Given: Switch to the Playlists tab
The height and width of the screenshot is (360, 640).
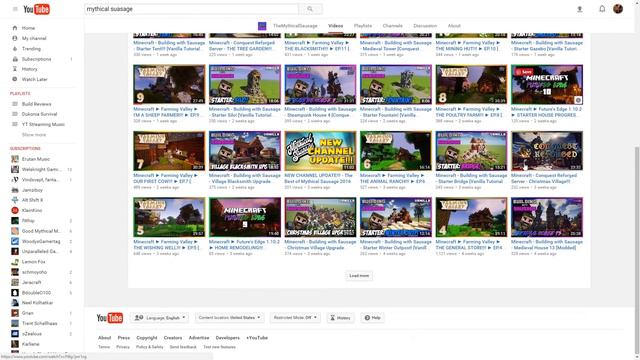Looking at the screenshot, I should pos(362,26).
